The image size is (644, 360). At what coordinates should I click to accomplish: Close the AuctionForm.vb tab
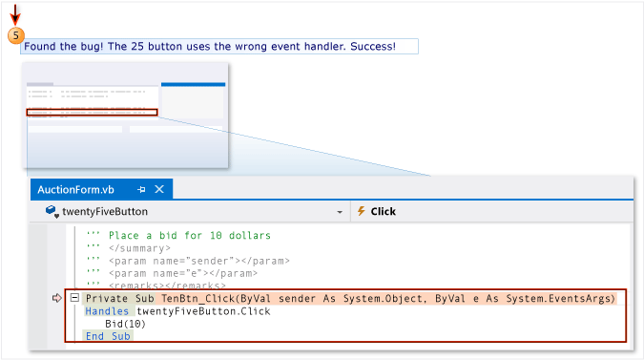point(159,189)
